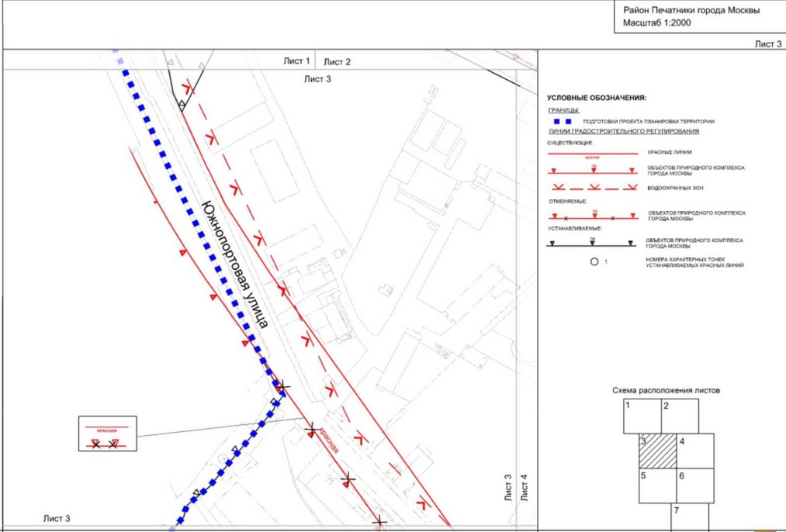The width and height of the screenshot is (786, 532).
Task: Click the underlined 'ГРАНИЦЫ:' heading
Action: point(564,110)
